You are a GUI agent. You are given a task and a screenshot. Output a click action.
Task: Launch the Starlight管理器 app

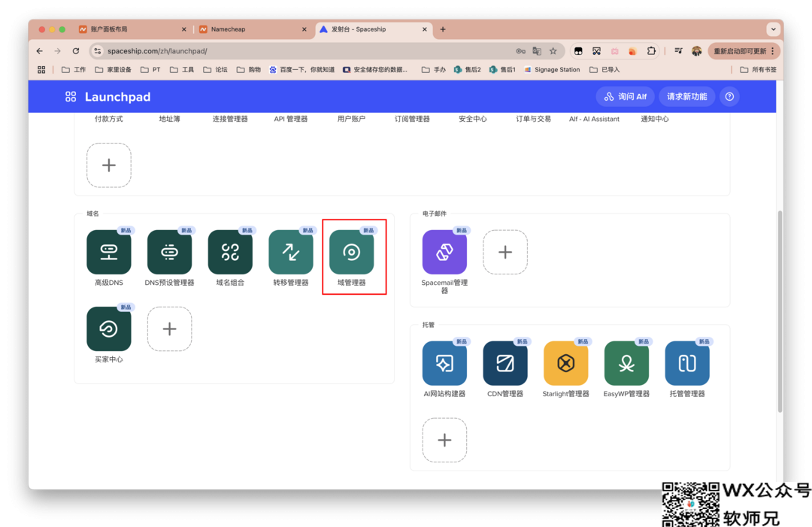(565, 363)
